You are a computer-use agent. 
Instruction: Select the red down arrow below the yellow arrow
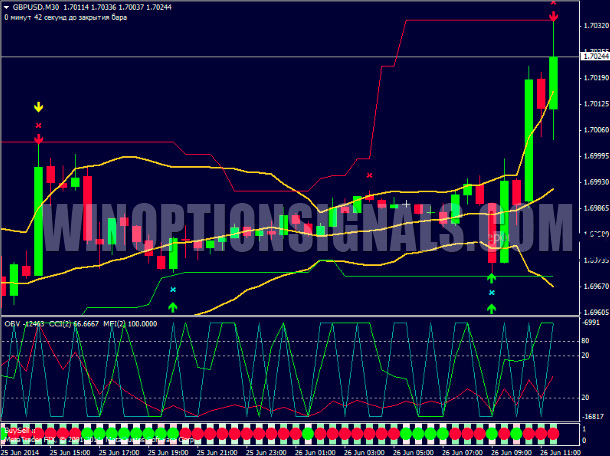[39, 139]
